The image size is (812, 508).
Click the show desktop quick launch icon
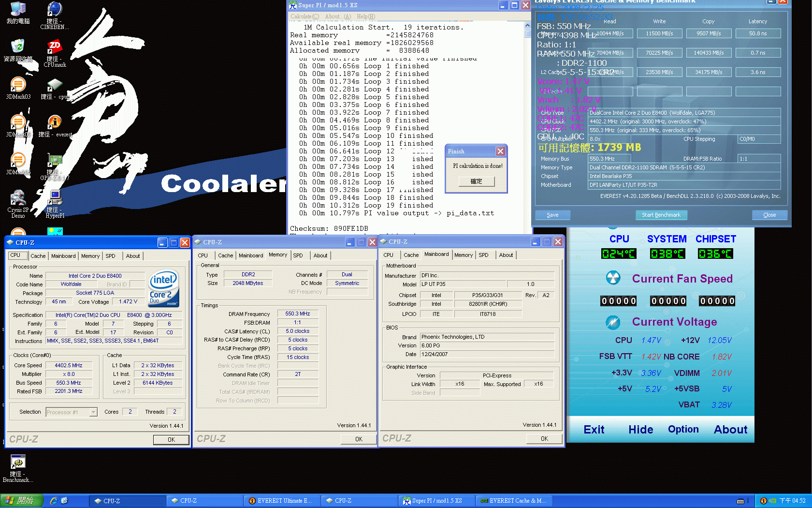pos(64,501)
